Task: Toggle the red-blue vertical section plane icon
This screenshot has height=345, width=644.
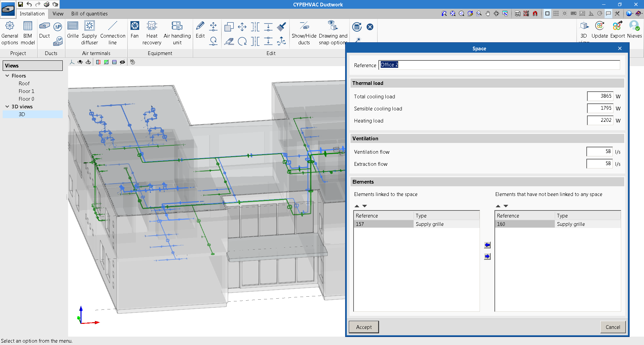Action: (x=98, y=62)
